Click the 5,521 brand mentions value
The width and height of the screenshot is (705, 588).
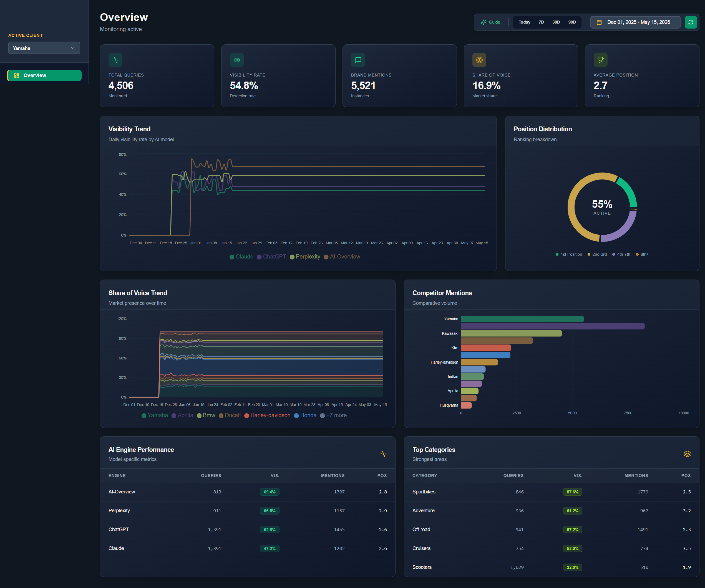point(363,85)
